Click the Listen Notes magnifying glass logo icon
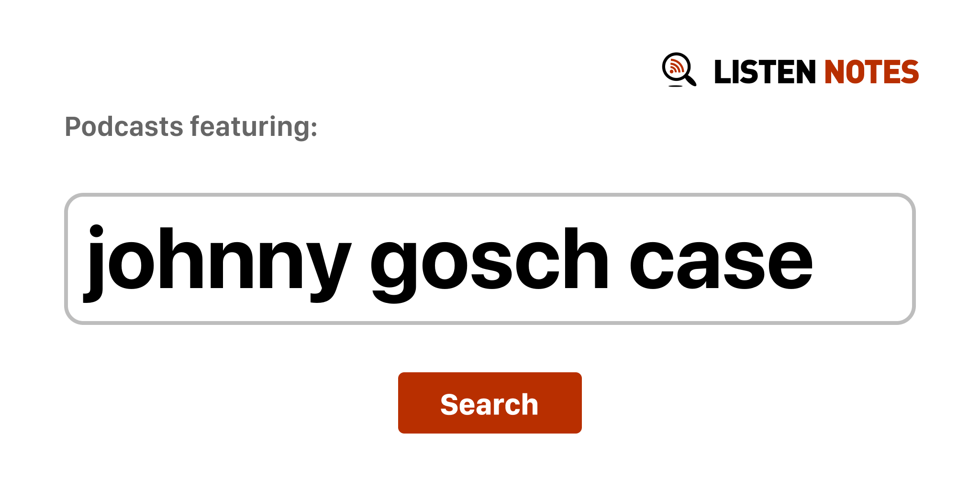 pyautogui.click(x=679, y=70)
